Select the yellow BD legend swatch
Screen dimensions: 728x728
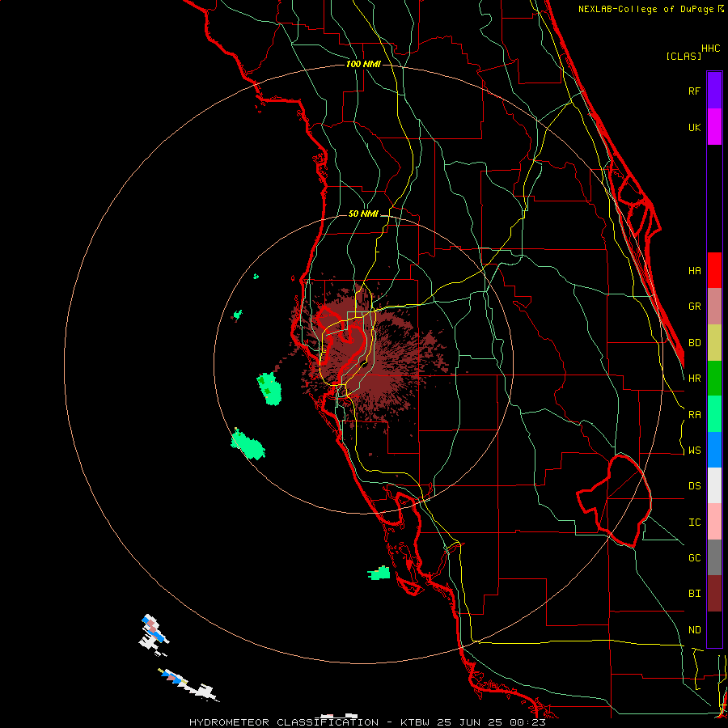click(x=714, y=343)
